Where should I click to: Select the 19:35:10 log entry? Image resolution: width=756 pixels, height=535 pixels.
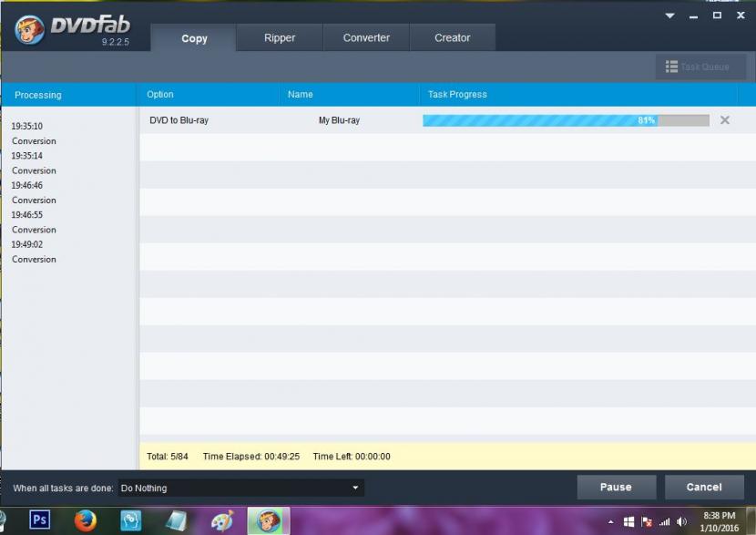click(27, 126)
